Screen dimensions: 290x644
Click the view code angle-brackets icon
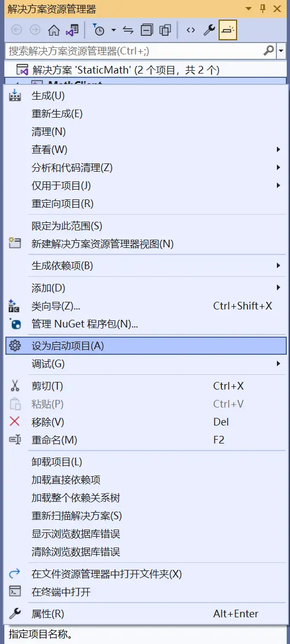pos(191,30)
